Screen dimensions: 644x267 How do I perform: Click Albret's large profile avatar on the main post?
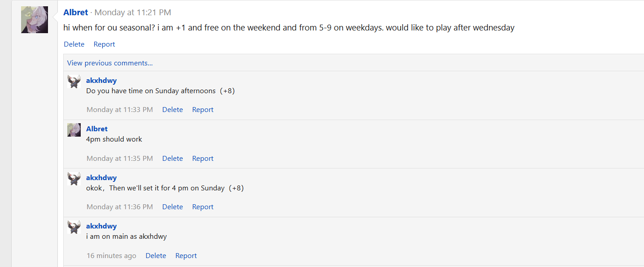coord(35,20)
